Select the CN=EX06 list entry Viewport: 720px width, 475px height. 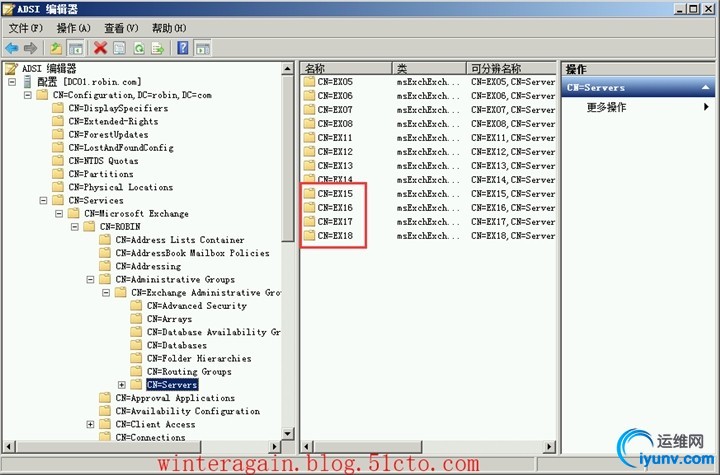pos(335,96)
